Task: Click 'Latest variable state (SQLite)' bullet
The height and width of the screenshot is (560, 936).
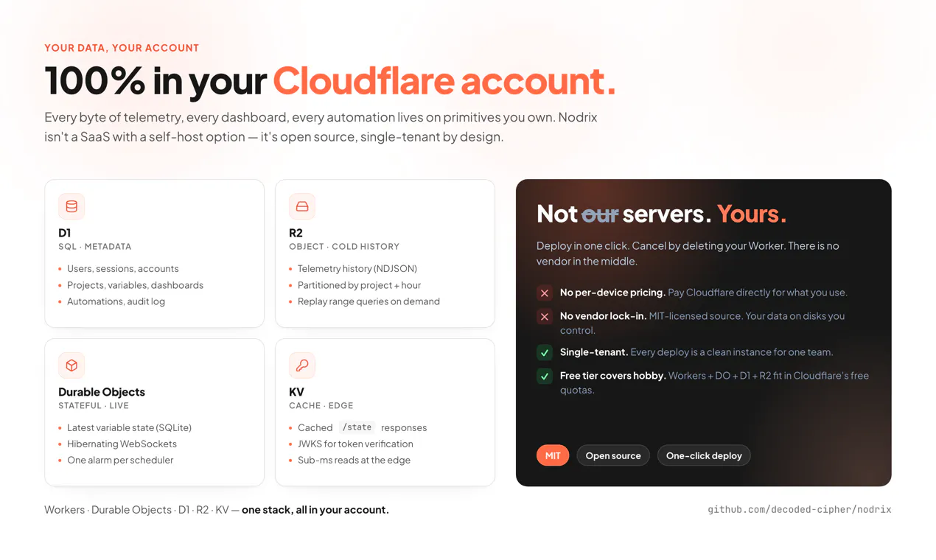Action: pyautogui.click(x=129, y=428)
